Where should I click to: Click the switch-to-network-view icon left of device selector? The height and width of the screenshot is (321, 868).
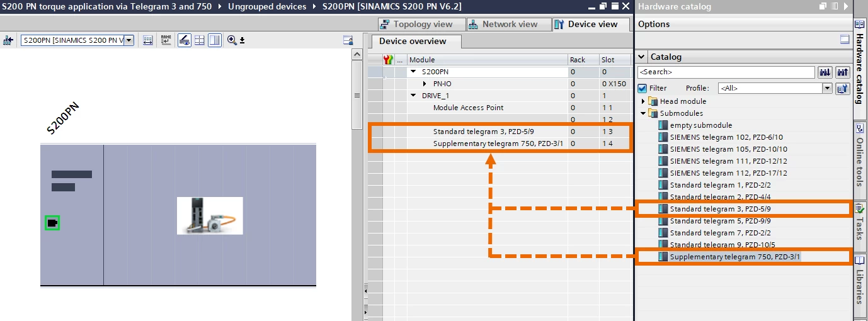click(8, 40)
